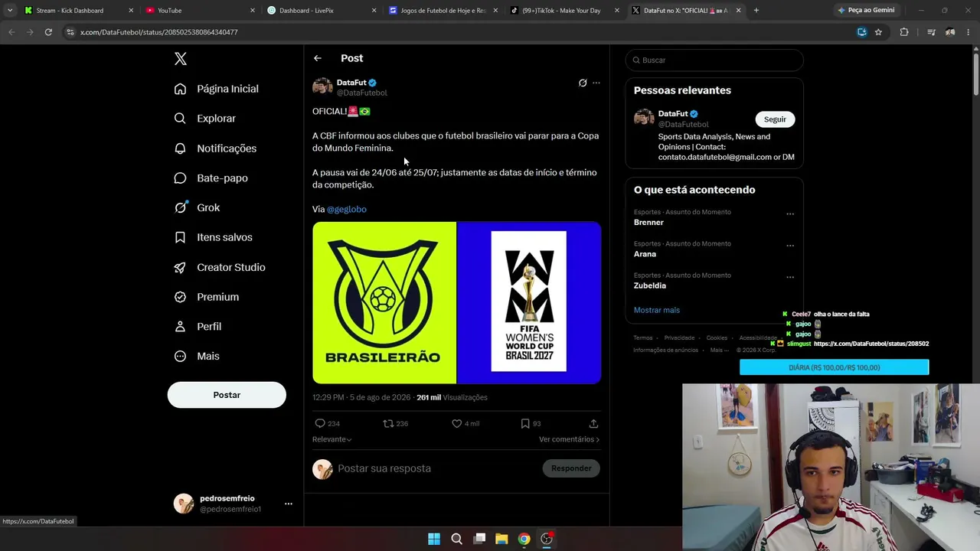Screen dimensions: 980x551
Task: Open the site information icon in address bar
Action: pos(70,32)
